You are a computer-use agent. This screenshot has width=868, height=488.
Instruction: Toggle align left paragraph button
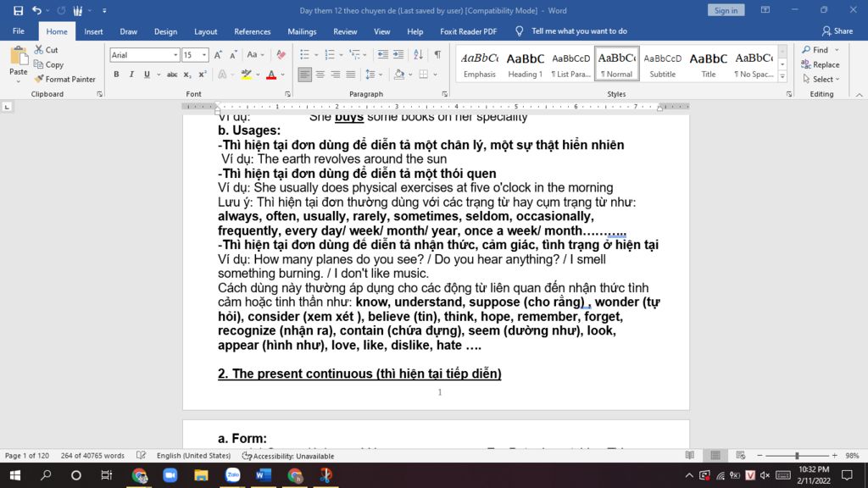point(304,75)
